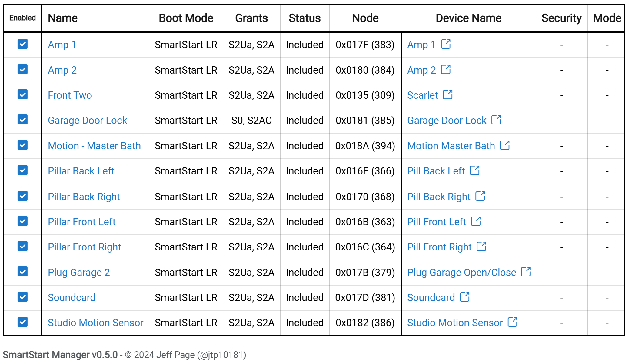Click external link icon next to Scarlet
Viewport: 632px width, 364px height.
(447, 95)
